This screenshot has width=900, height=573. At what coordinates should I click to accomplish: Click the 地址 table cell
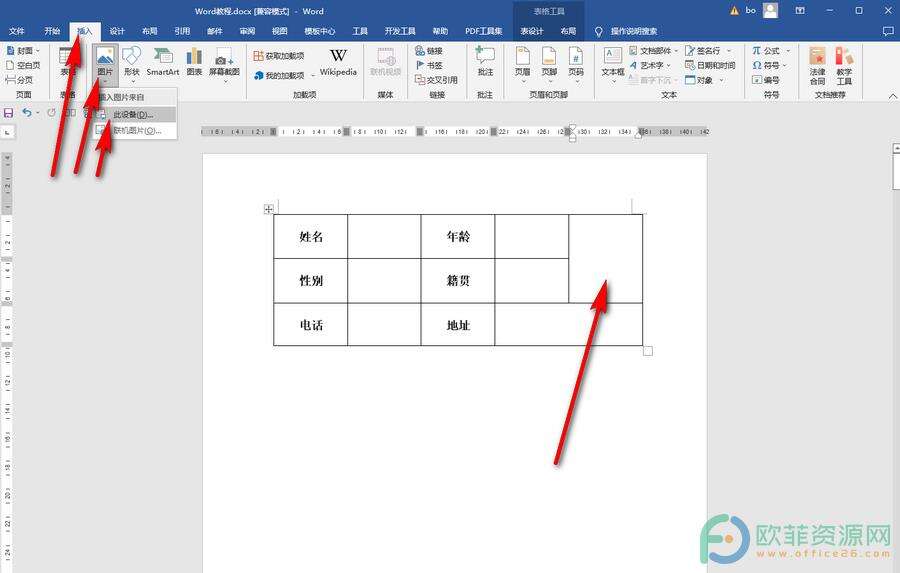pyautogui.click(x=458, y=325)
